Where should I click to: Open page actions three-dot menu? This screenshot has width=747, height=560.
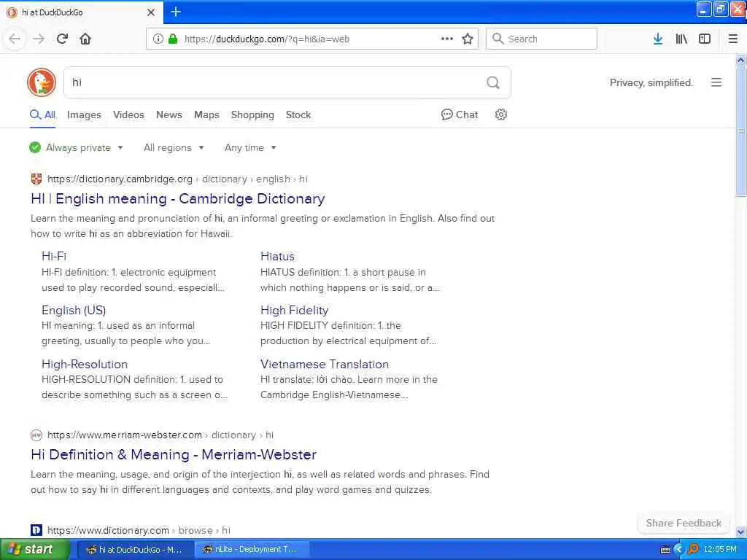pyautogui.click(x=447, y=39)
